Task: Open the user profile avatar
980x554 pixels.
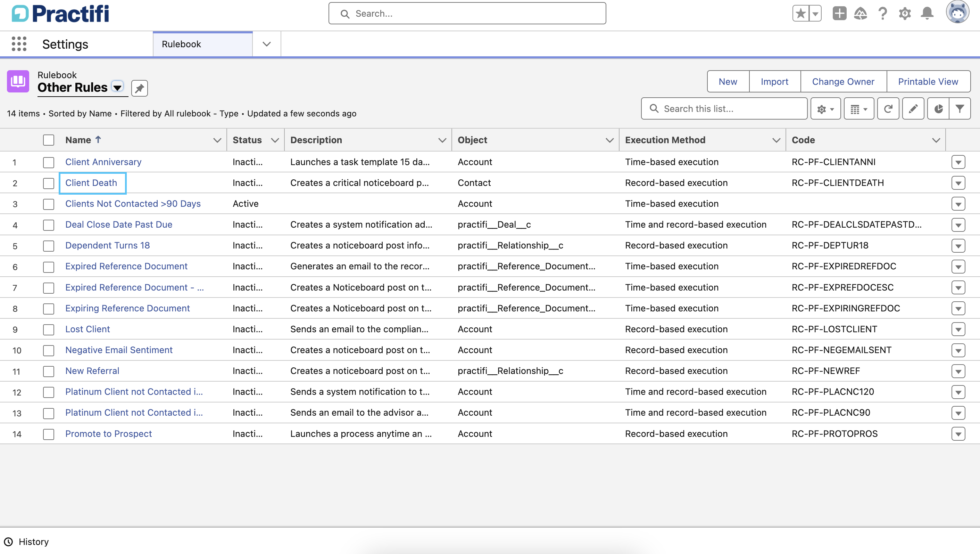Action: 957,12
